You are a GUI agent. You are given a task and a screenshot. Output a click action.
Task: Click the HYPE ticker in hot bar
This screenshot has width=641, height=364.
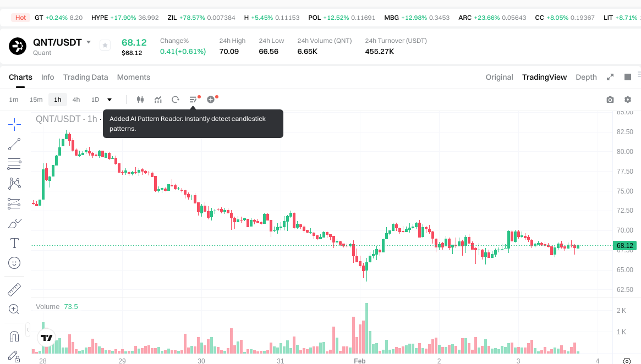100,18
